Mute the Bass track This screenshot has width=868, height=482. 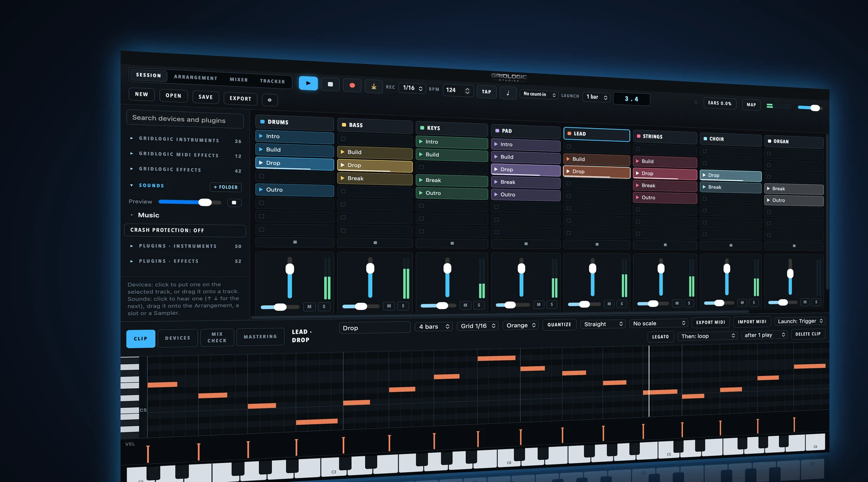[x=389, y=306]
